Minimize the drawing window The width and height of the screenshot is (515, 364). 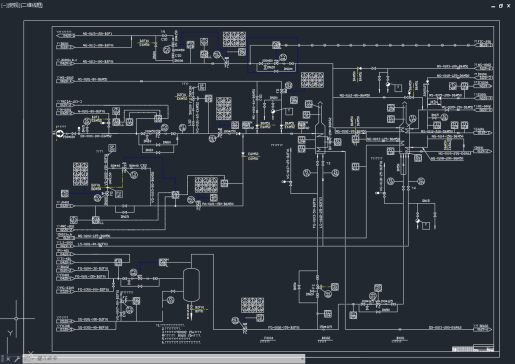coord(493,6)
